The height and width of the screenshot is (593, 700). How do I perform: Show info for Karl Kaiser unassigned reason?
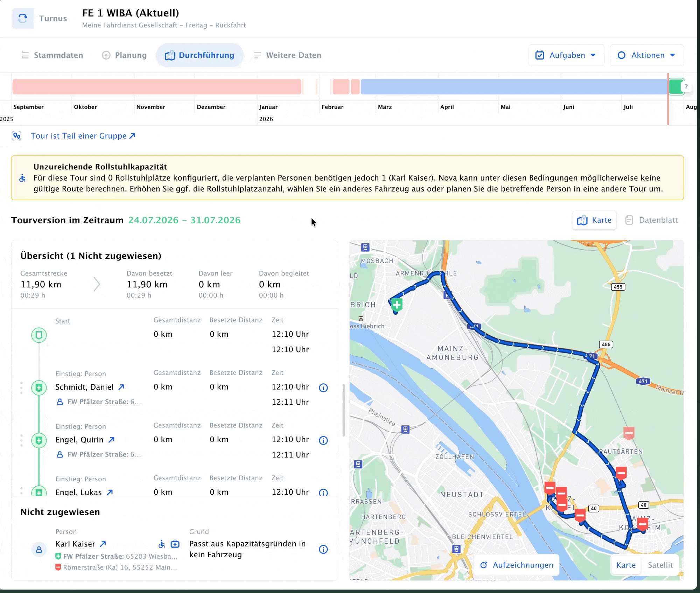tap(323, 550)
